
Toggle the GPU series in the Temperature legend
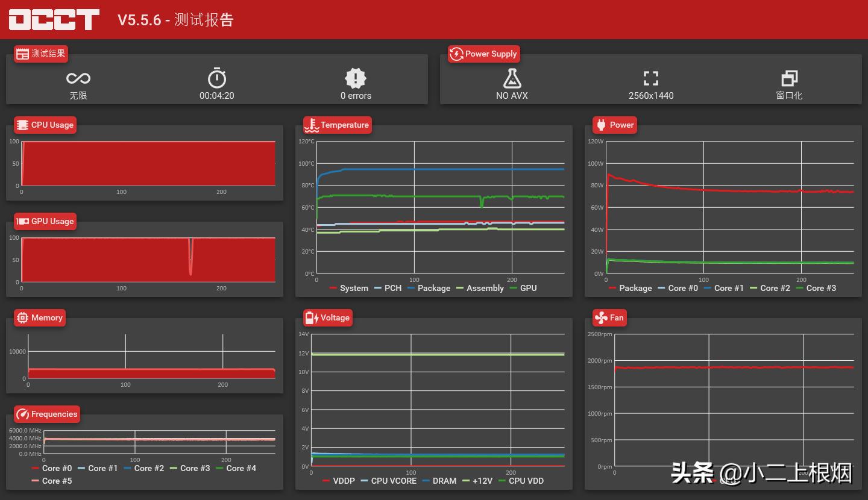click(x=528, y=288)
